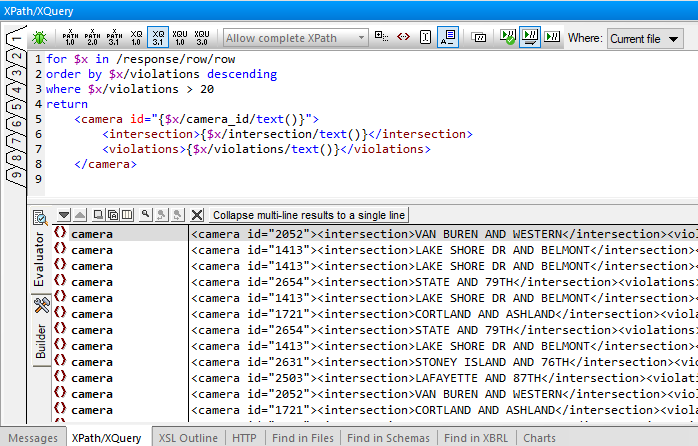This screenshot has width=698, height=446.
Task: Click the find magnifier icon in results toolbar
Action: coord(146,214)
